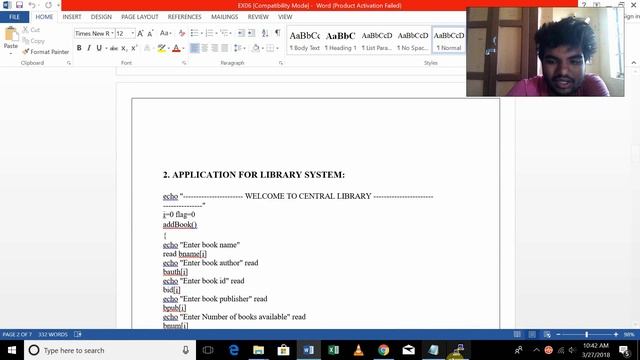Viewport: 640px width, 360px height.
Task: Apply the Normal style
Action: click(449, 41)
